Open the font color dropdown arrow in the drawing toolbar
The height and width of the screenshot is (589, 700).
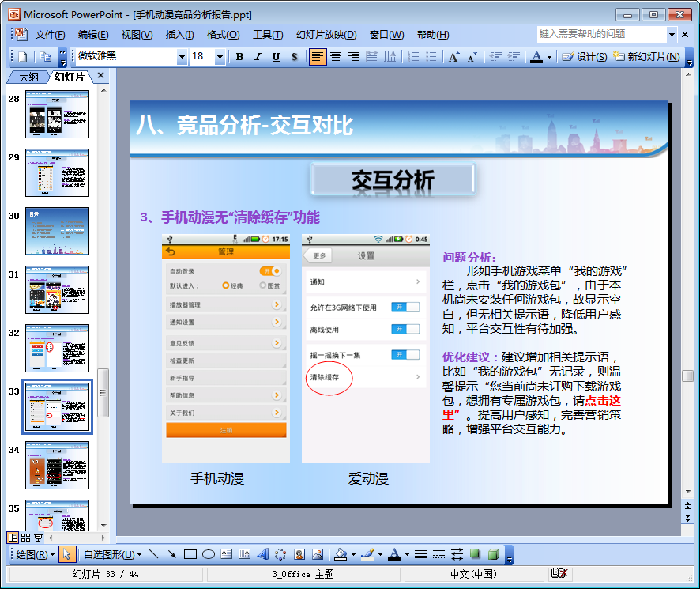point(406,554)
